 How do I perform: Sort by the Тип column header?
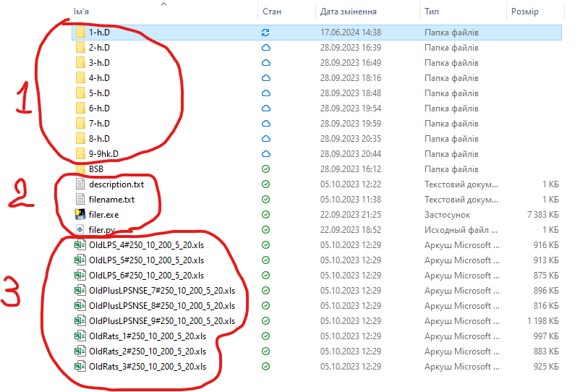(432, 12)
